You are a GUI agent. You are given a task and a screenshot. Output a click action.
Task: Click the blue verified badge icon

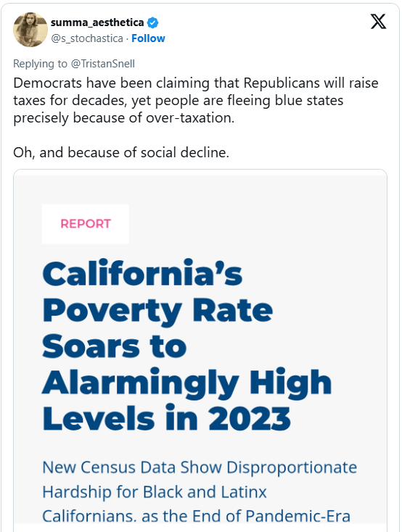click(152, 22)
